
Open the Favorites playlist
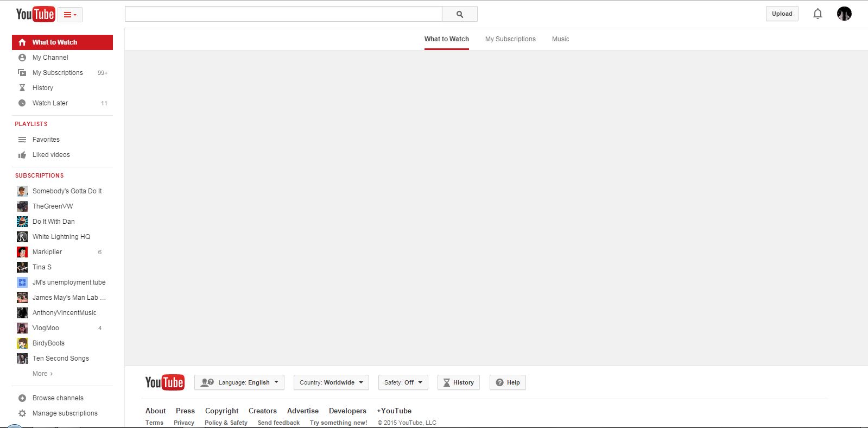62,140
